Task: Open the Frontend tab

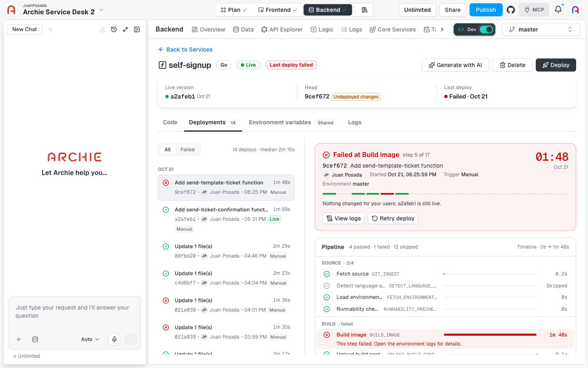Action: point(278,10)
